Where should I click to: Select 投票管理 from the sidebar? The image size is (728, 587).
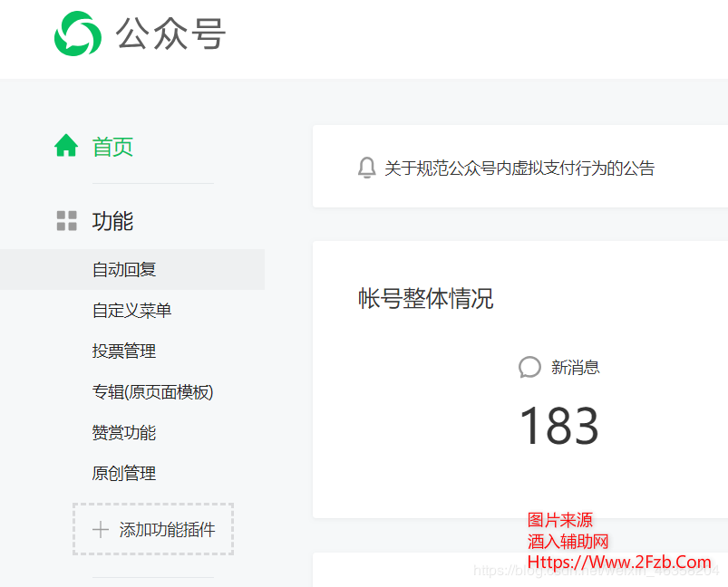coord(124,351)
